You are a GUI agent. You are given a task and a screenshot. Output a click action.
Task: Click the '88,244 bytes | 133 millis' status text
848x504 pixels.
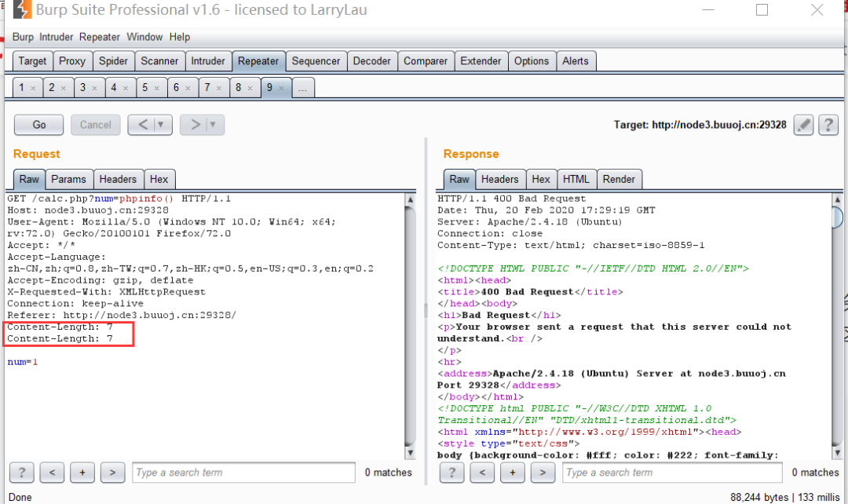pyautogui.click(x=784, y=497)
